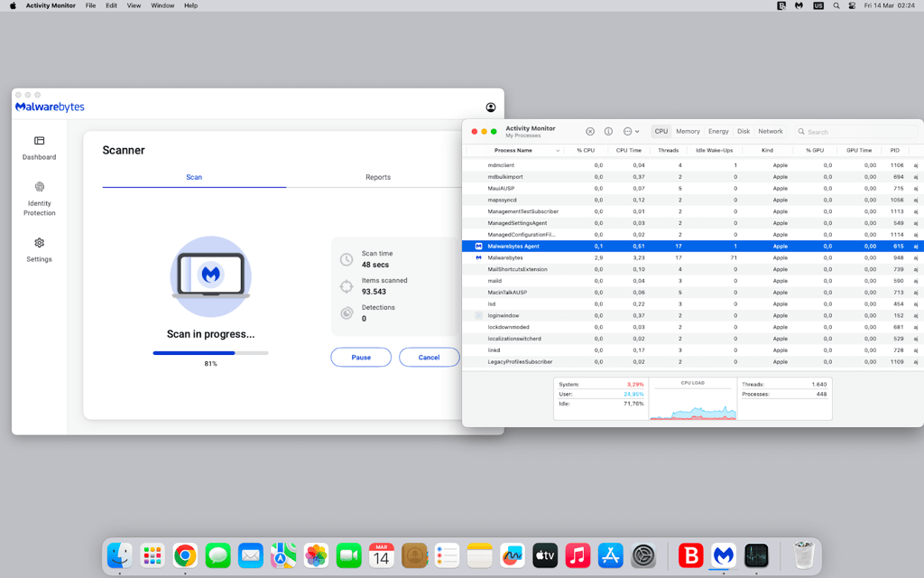Pause the running scan
Screen dimensions: 924x578
pos(361,357)
